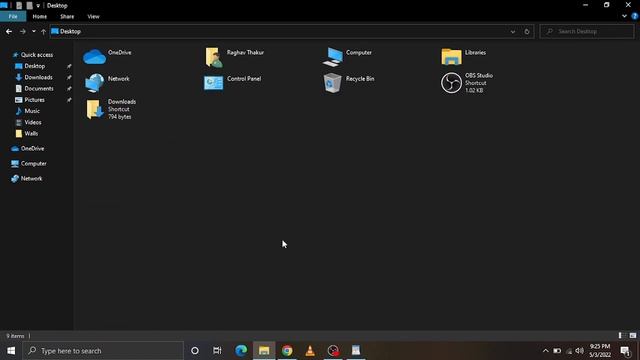Open the speedometer app on taskbar
The width and height of the screenshot is (640, 360).
point(333,351)
